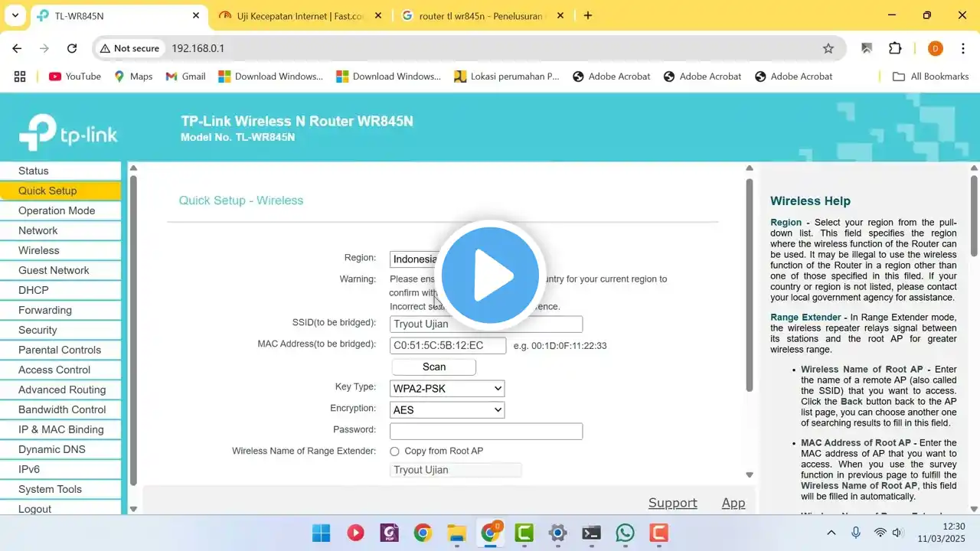Go back using browser back arrow
The image size is (980, 551).
click(17, 48)
